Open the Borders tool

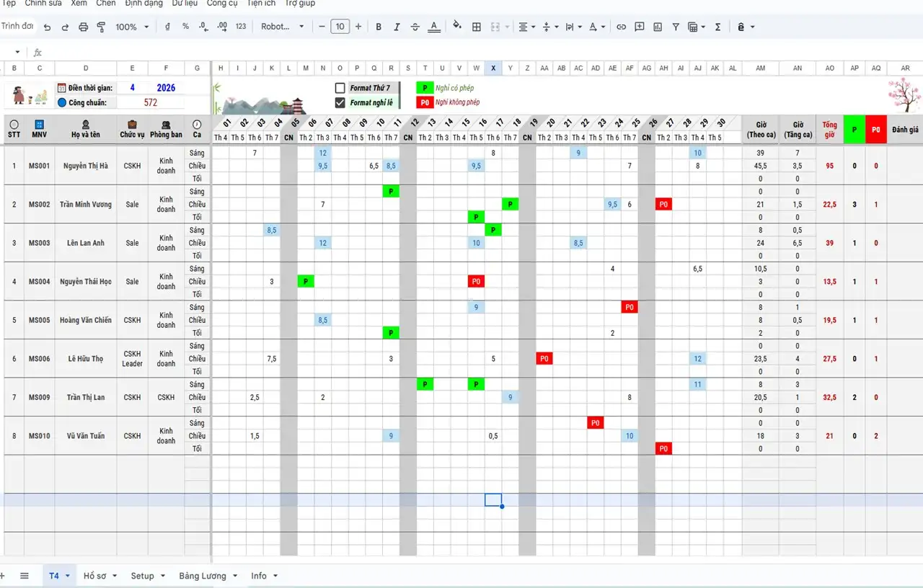tap(477, 27)
